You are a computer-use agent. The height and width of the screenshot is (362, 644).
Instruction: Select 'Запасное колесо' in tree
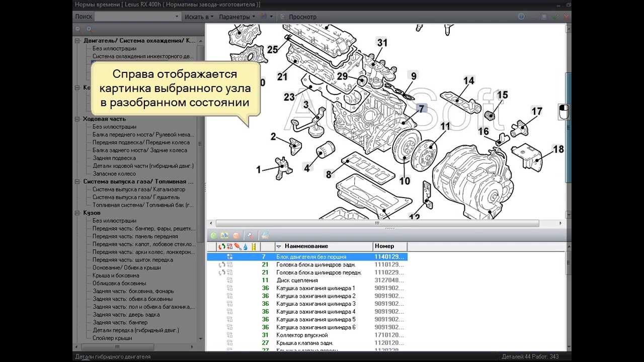pyautogui.click(x=114, y=174)
